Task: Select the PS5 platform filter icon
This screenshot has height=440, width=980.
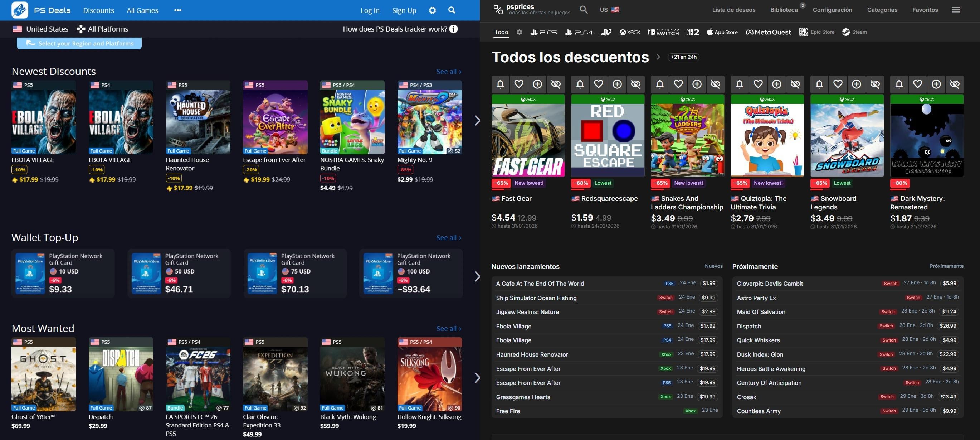Action: click(543, 32)
